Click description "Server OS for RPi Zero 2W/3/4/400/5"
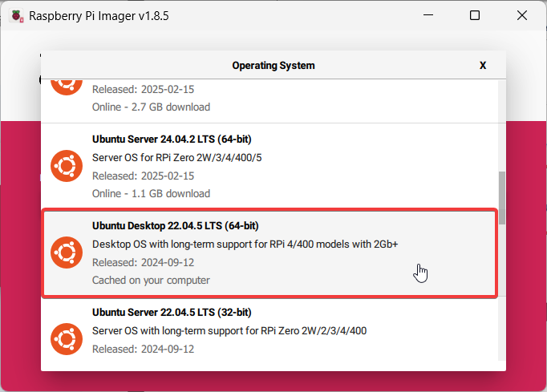Viewport: 547px width, 392px height. 176,157
